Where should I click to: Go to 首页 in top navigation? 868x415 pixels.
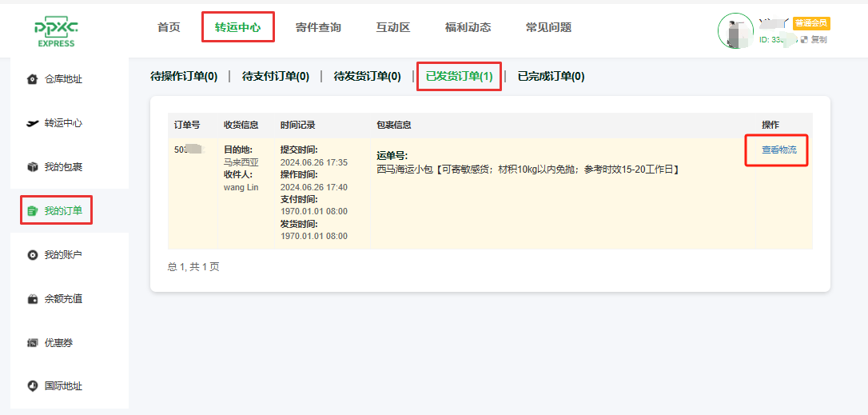pos(169,27)
